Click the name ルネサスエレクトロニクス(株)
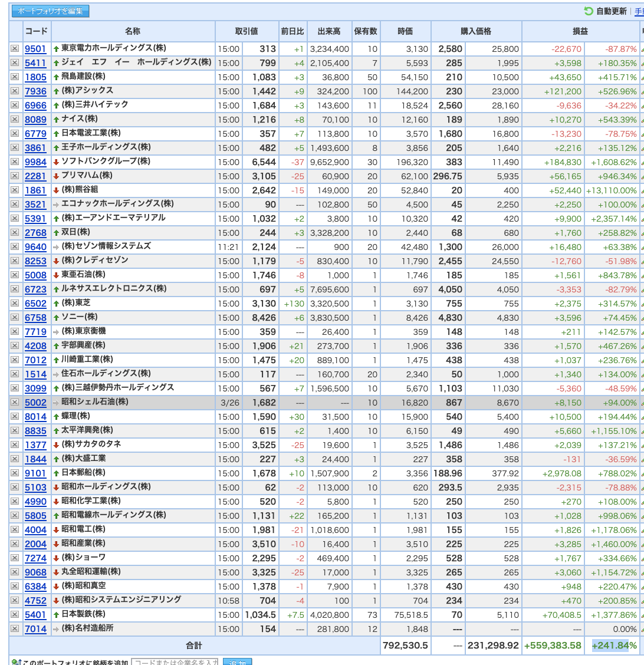This screenshot has height=665, width=644. pyautogui.click(x=114, y=288)
